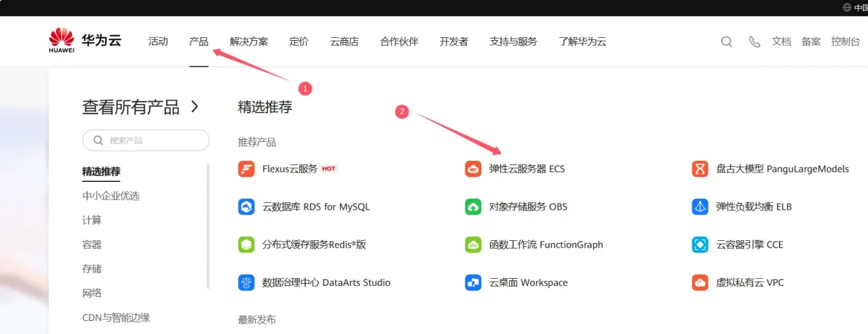The width and height of the screenshot is (868, 334).
Task: Click the 数据治理中心 DataArts Studio icon
Action: (246, 282)
